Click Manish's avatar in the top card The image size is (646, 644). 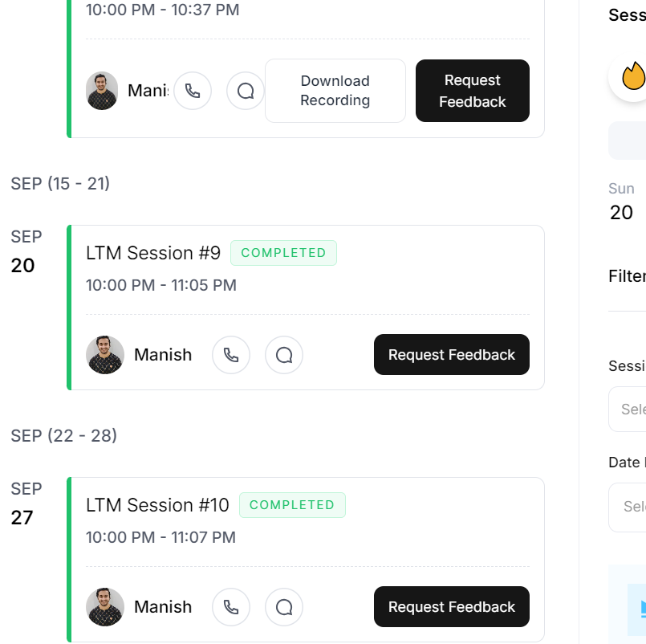102,91
